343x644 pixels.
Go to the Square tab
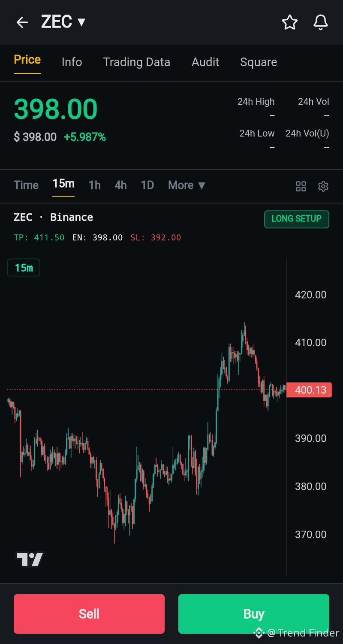point(259,62)
